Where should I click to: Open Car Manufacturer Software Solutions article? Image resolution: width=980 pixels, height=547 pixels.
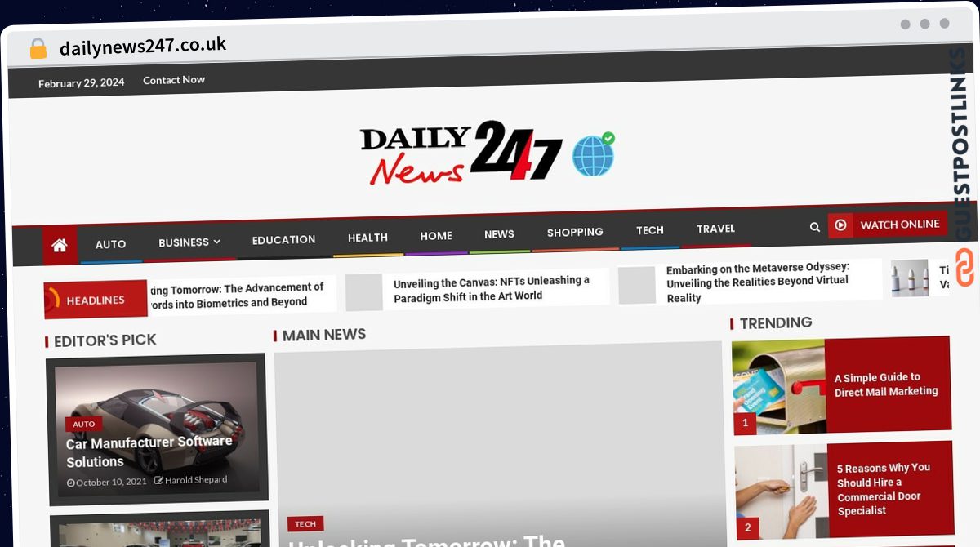149,451
